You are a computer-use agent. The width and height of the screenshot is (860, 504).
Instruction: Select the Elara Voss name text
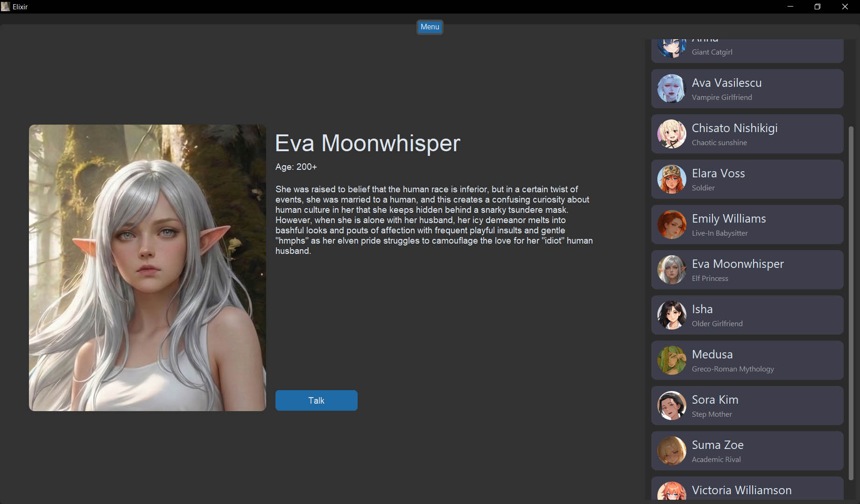tap(718, 173)
